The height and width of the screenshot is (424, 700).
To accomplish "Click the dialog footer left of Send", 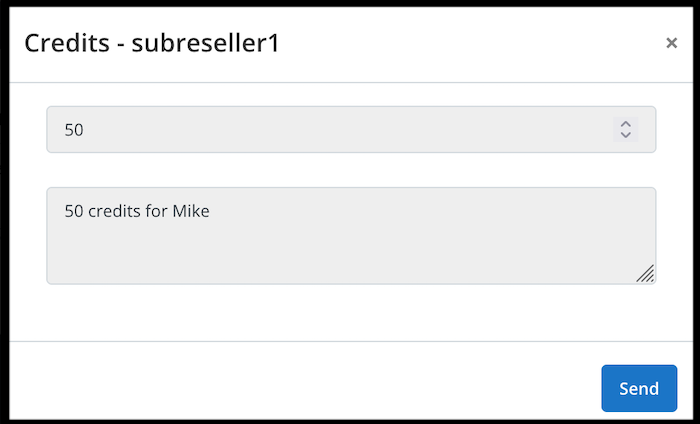I will tap(300, 388).
